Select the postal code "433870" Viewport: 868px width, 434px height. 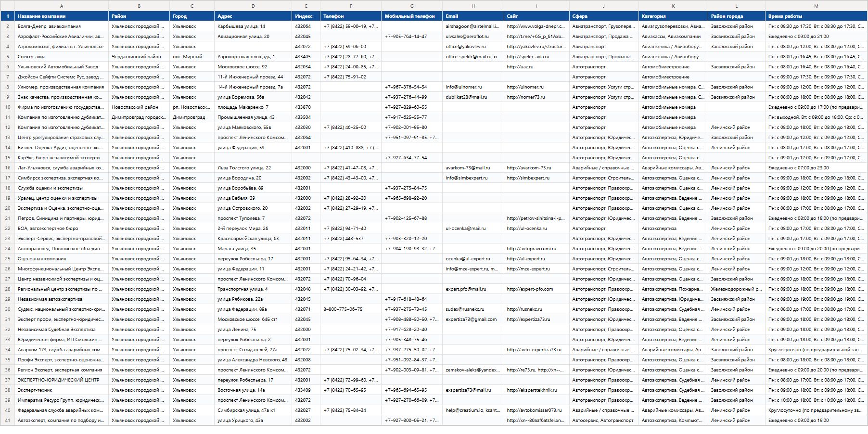(x=306, y=107)
